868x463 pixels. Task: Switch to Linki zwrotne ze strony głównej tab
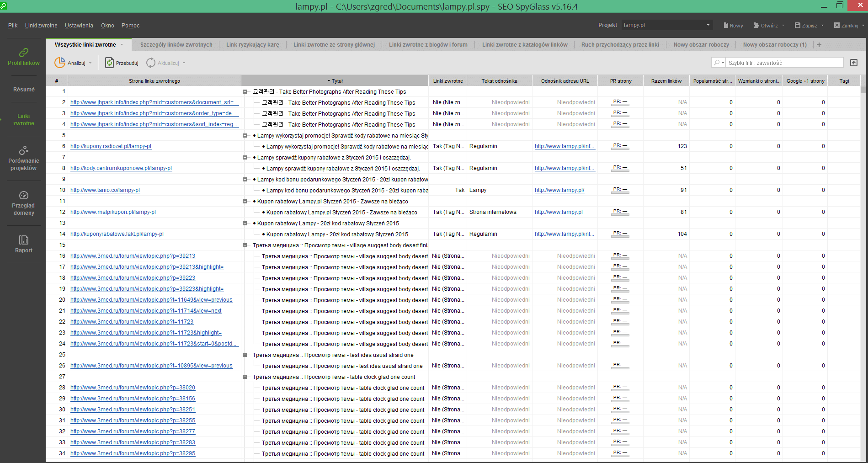click(334, 45)
